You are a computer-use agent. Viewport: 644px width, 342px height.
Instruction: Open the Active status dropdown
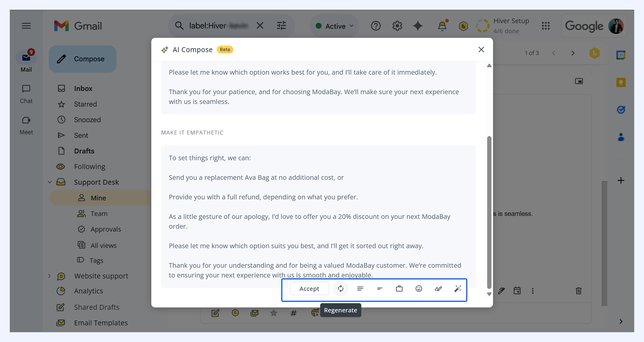tap(334, 26)
